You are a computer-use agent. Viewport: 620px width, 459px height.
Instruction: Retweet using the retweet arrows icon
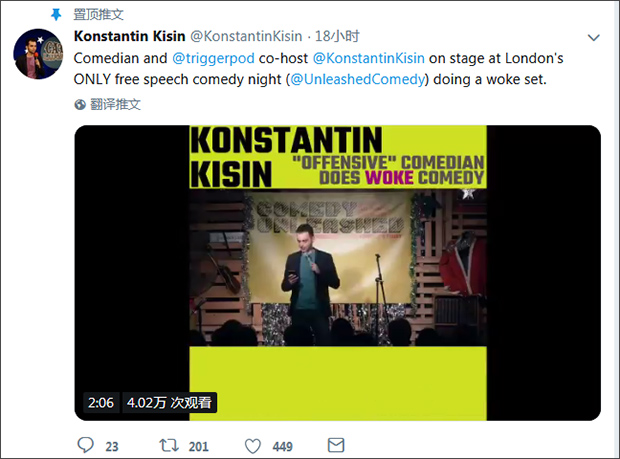[170, 446]
